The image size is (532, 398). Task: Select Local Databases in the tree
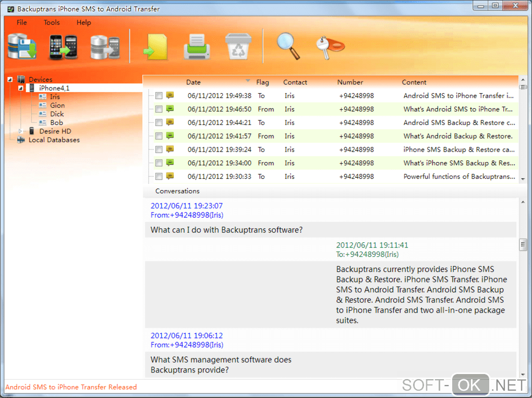[54, 140]
